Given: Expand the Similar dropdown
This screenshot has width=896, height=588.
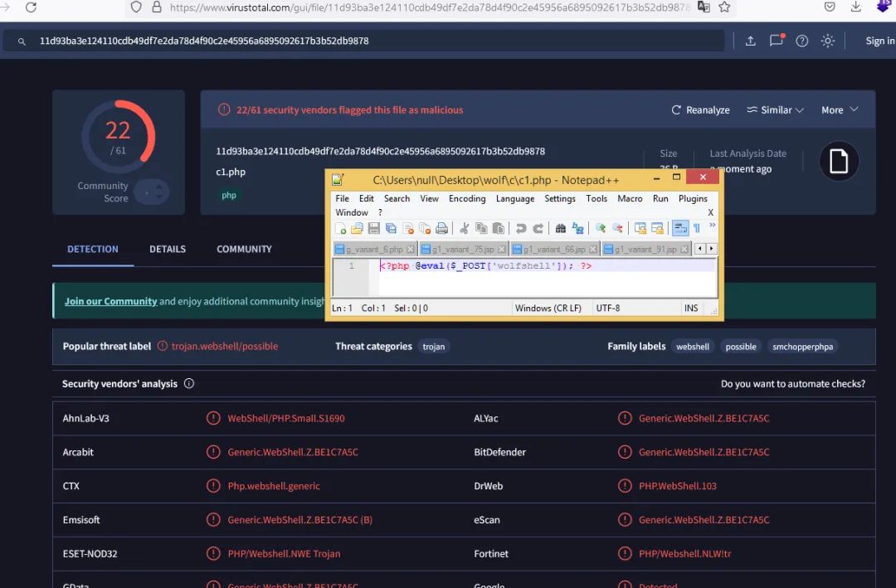Looking at the screenshot, I should [x=775, y=109].
